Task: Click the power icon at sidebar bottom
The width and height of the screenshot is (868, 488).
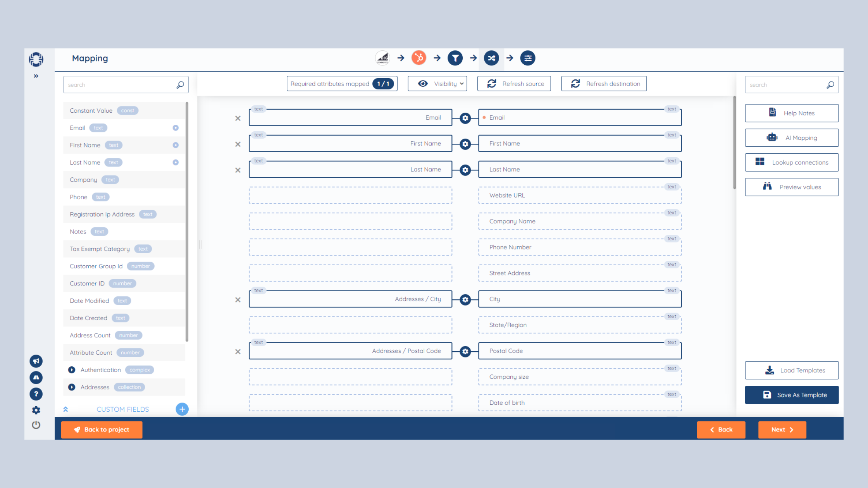Action: point(36,425)
